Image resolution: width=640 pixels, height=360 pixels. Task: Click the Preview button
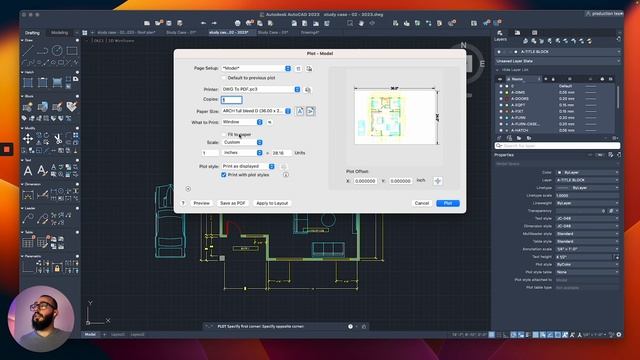[x=201, y=203]
